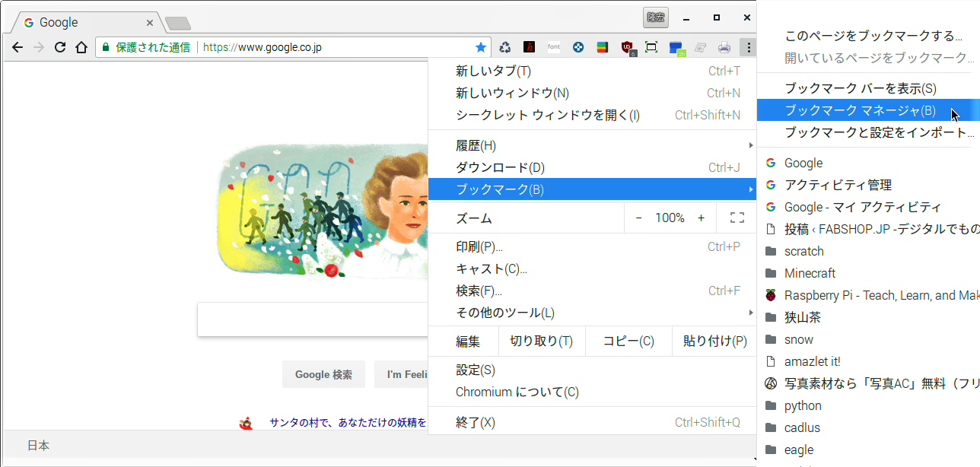980x467 pixels.
Task: Reload the Google page
Action: pos(60,47)
